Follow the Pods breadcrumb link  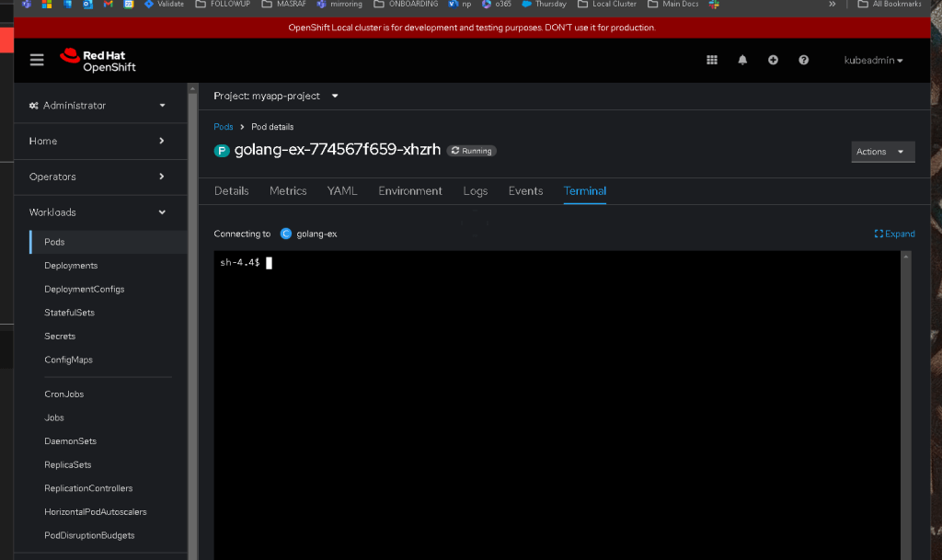(x=224, y=127)
